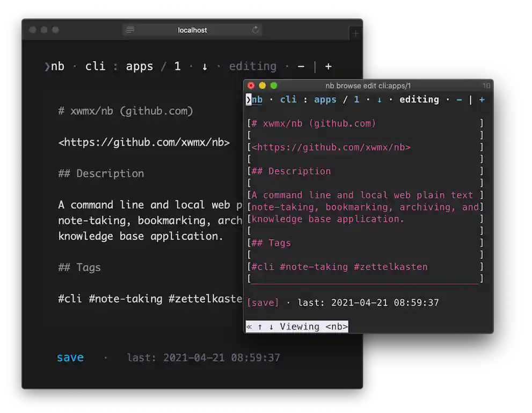
Task: Click the minus link in browser header
Action: coord(301,67)
